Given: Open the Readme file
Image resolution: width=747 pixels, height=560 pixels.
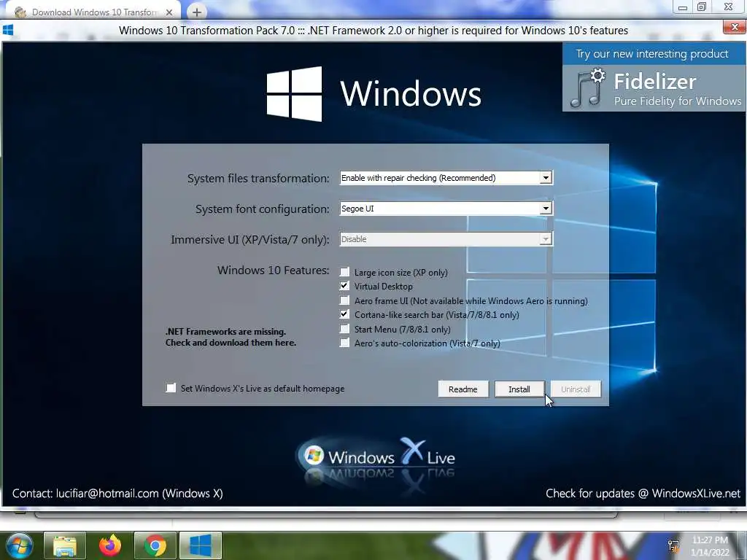Looking at the screenshot, I should coord(463,389).
